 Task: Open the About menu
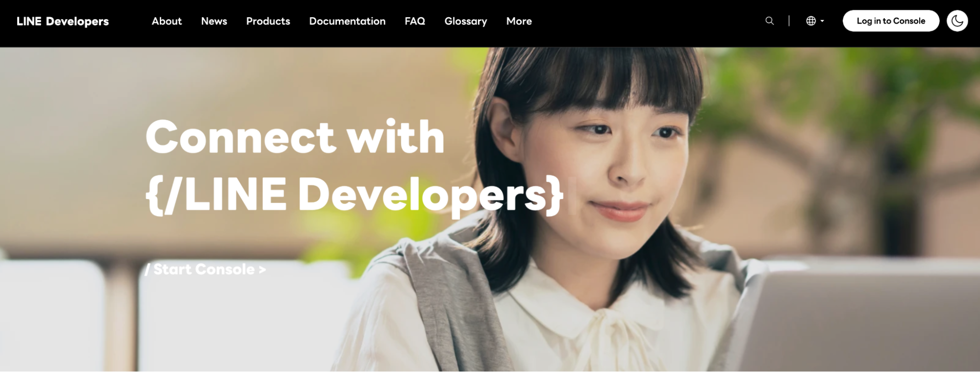(167, 21)
